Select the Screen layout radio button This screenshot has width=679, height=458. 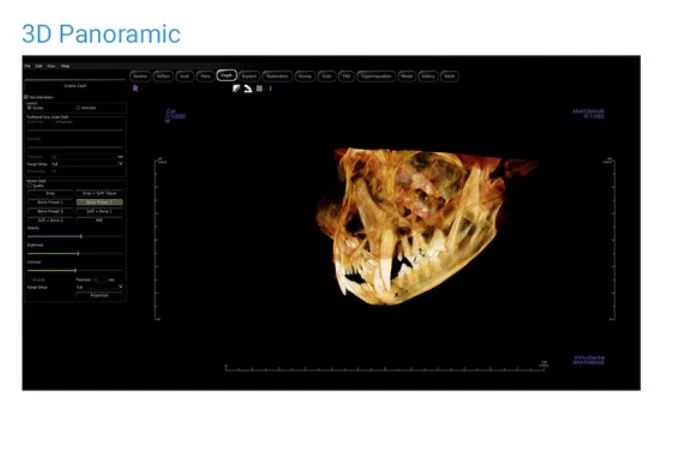click(x=29, y=107)
